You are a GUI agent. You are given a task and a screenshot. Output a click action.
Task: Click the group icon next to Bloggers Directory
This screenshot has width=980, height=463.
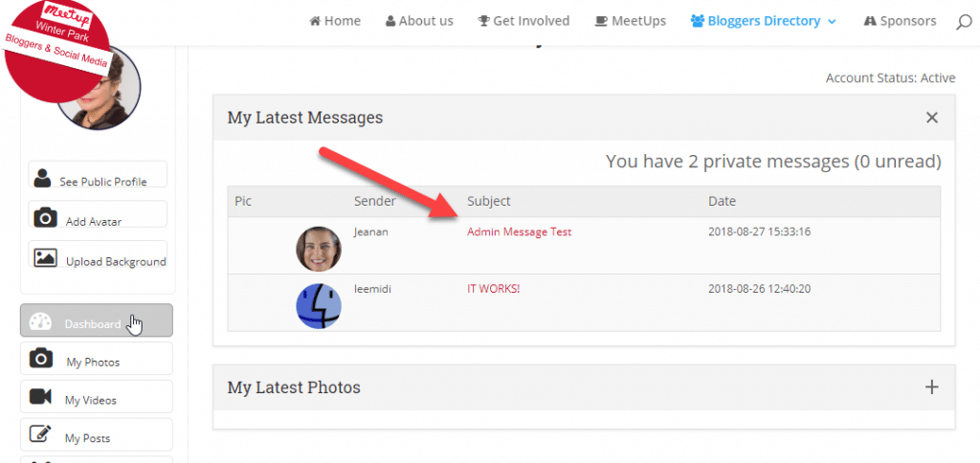tap(698, 21)
